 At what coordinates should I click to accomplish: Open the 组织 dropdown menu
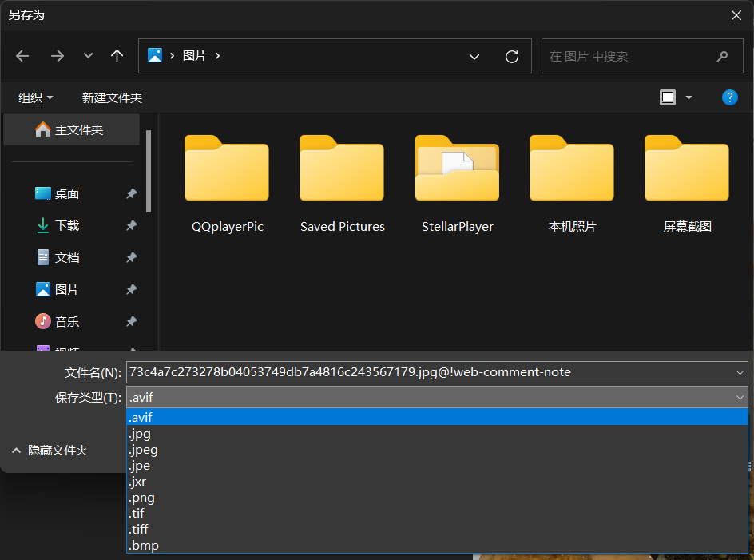(36, 97)
